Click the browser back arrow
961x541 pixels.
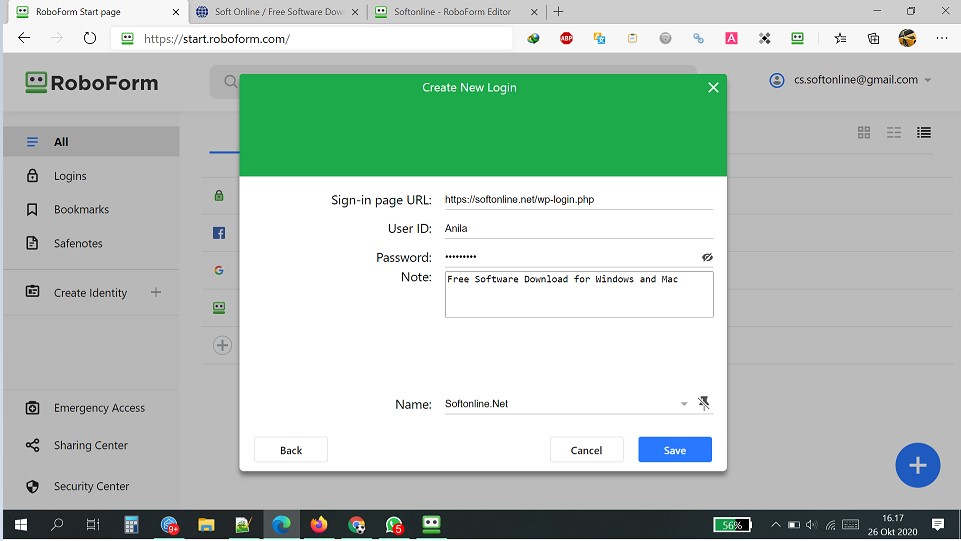(24, 38)
